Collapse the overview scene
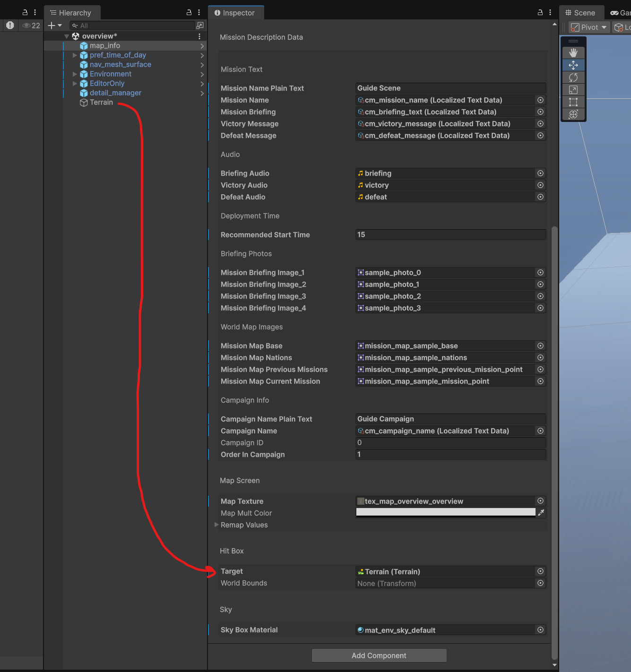This screenshot has width=631, height=672. point(67,36)
